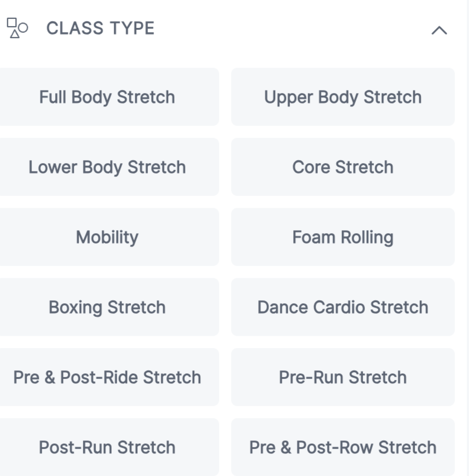Toggle the Upper Body Stretch filter
This screenshot has width=469, height=476.
click(343, 97)
